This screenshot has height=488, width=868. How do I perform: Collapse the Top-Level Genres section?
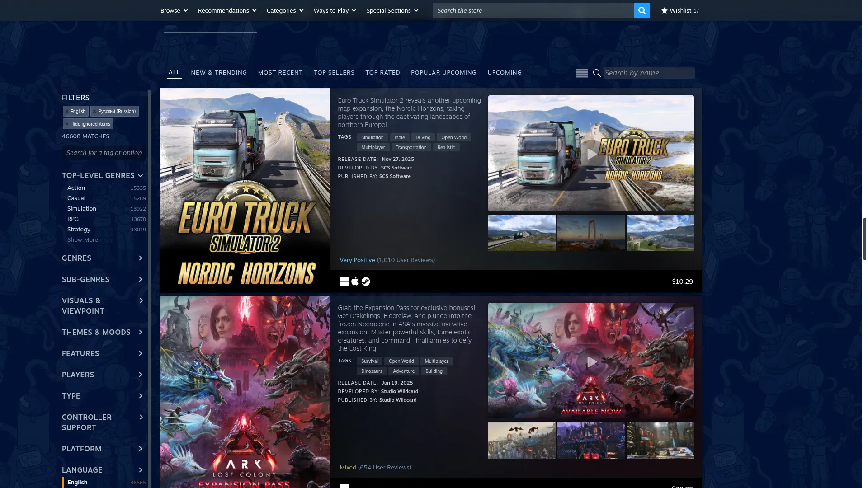[x=103, y=175]
